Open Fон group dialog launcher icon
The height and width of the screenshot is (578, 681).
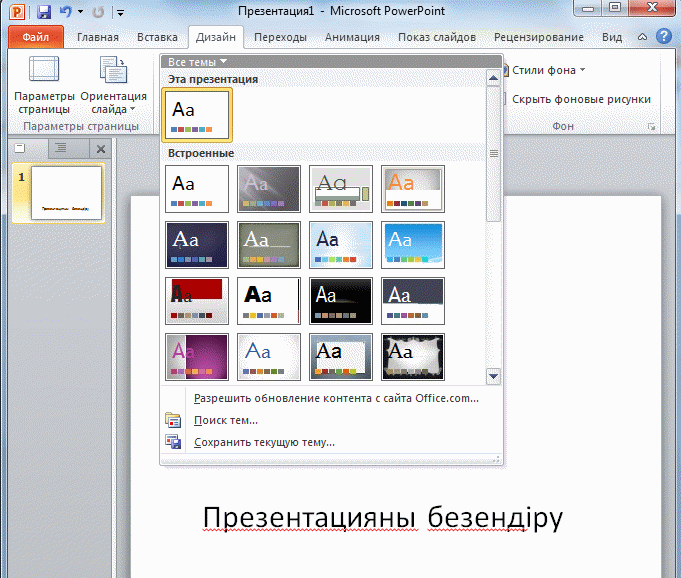652,127
